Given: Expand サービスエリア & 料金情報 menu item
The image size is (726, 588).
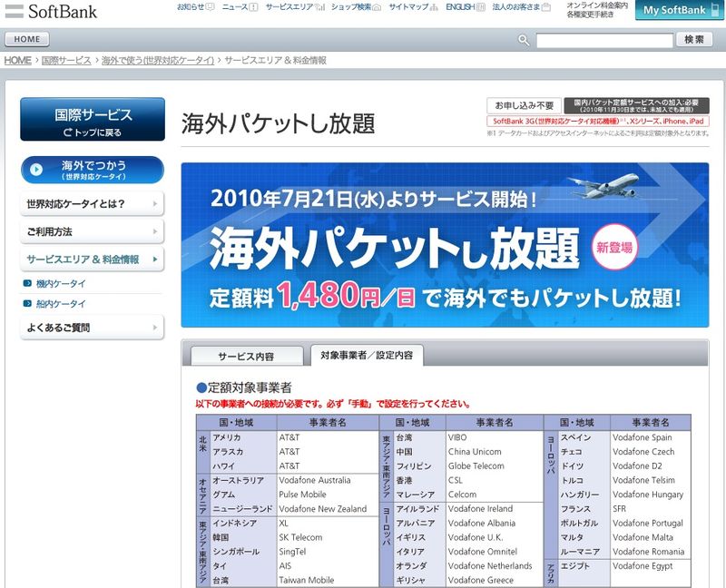Looking at the screenshot, I should click(x=93, y=260).
